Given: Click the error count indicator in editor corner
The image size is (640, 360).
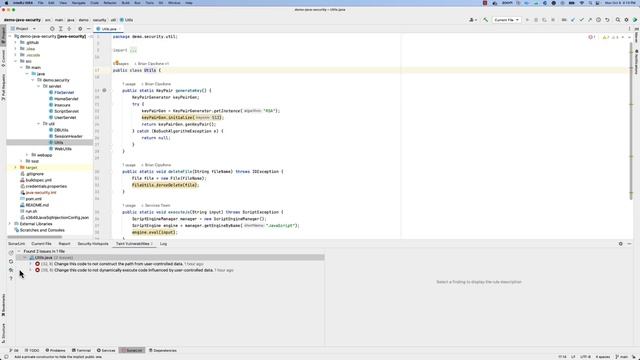Looking at the screenshot, I should pyautogui.click(x=592, y=37).
